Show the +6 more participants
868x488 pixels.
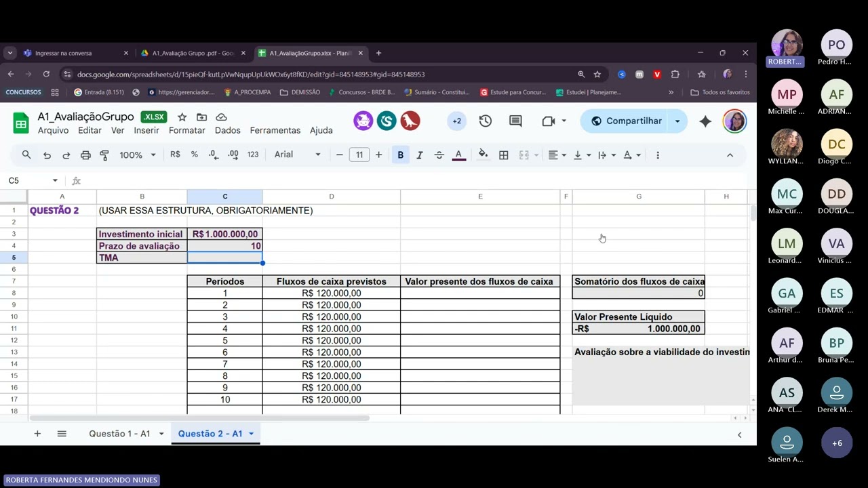(837, 443)
